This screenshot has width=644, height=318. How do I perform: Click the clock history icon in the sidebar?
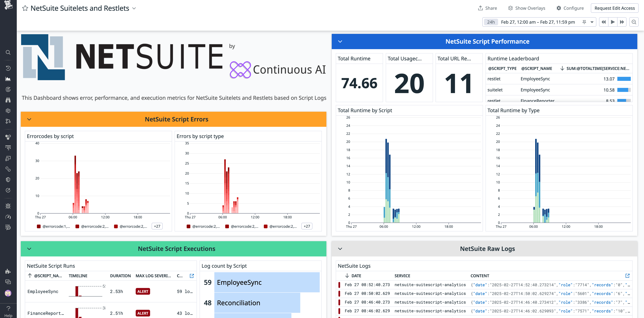click(x=8, y=68)
